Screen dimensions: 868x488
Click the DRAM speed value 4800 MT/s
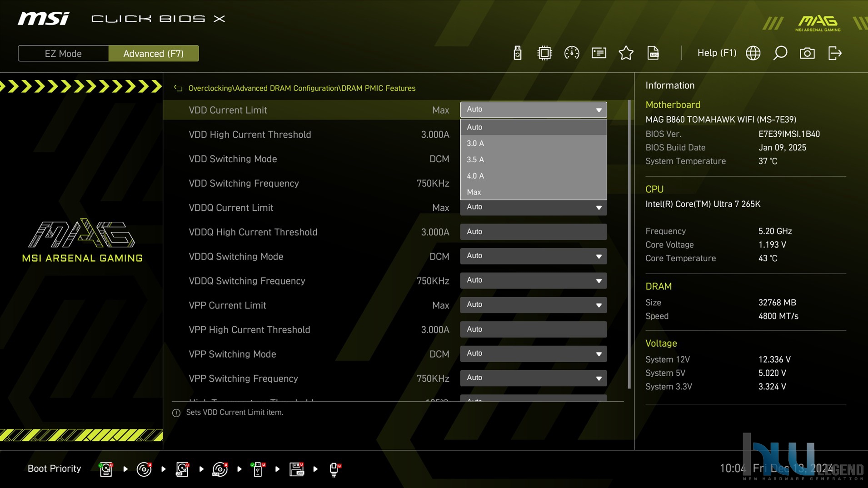coord(778,316)
